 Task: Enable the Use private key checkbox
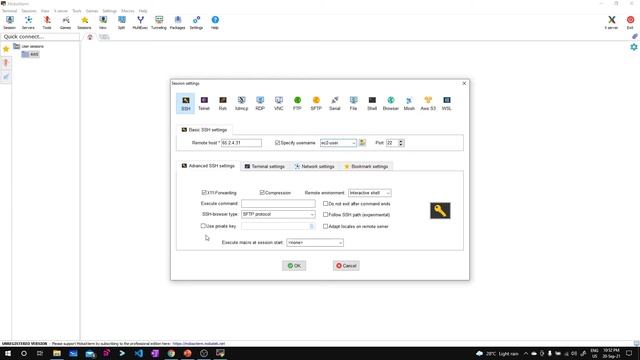pos(203,226)
